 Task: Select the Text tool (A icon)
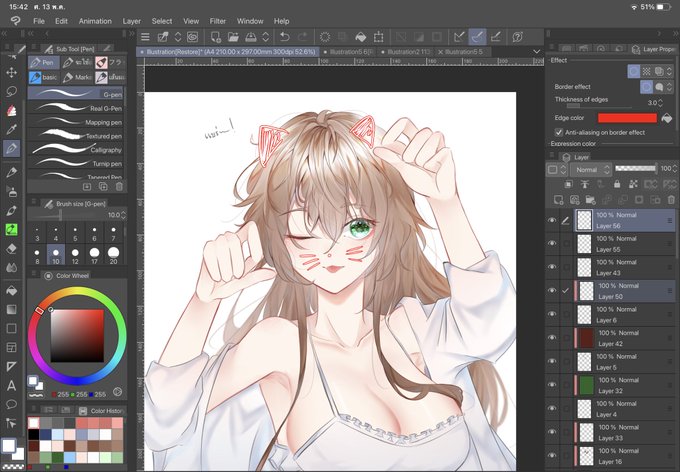pyautogui.click(x=12, y=385)
